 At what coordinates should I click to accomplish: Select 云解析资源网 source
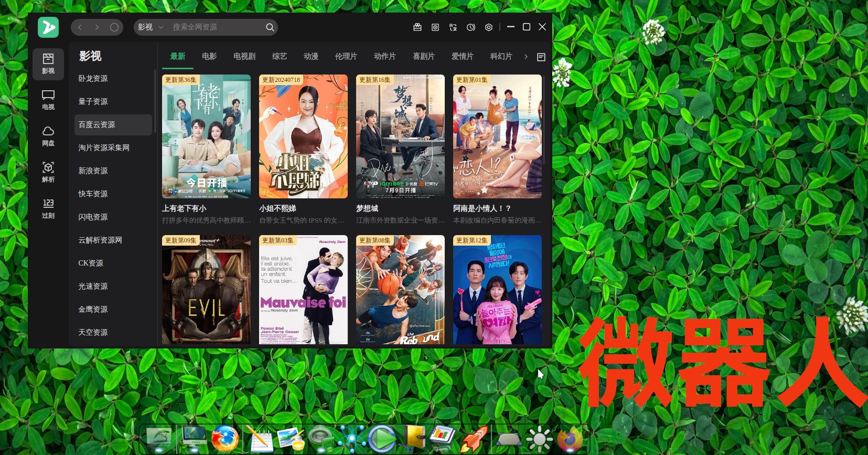[x=113, y=240]
